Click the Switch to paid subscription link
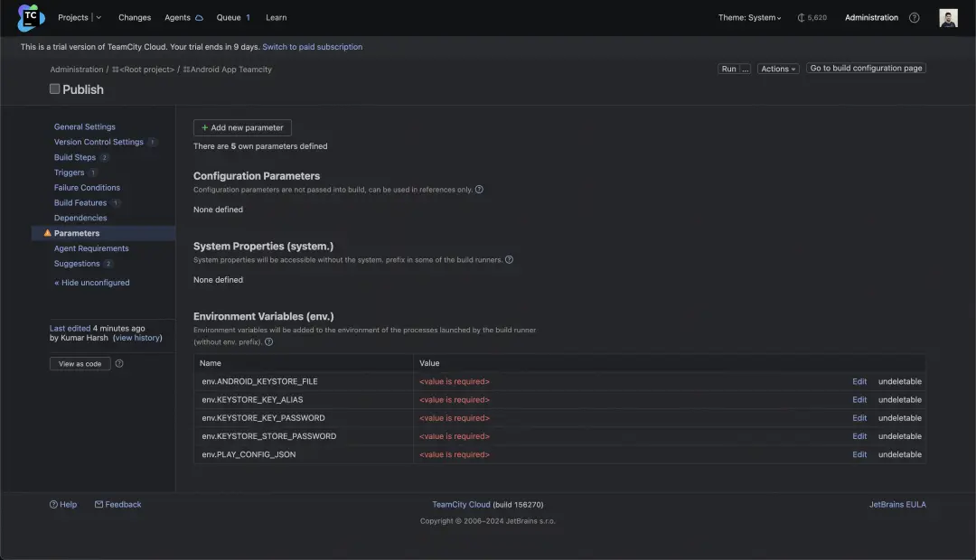976x560 pixels. 312,47
